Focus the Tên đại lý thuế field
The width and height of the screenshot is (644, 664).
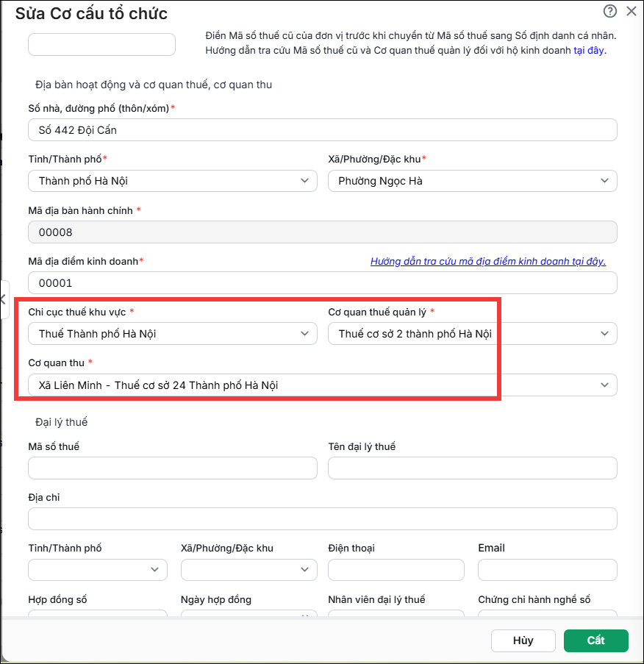pos(472,468)
